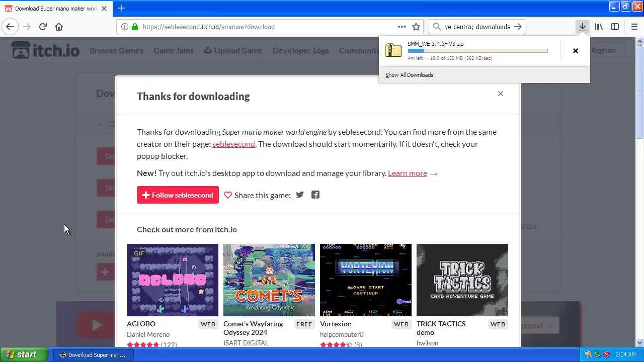644x362 pixels.
Task: Open a new tab with the plus button
Action: pos(121,8)
